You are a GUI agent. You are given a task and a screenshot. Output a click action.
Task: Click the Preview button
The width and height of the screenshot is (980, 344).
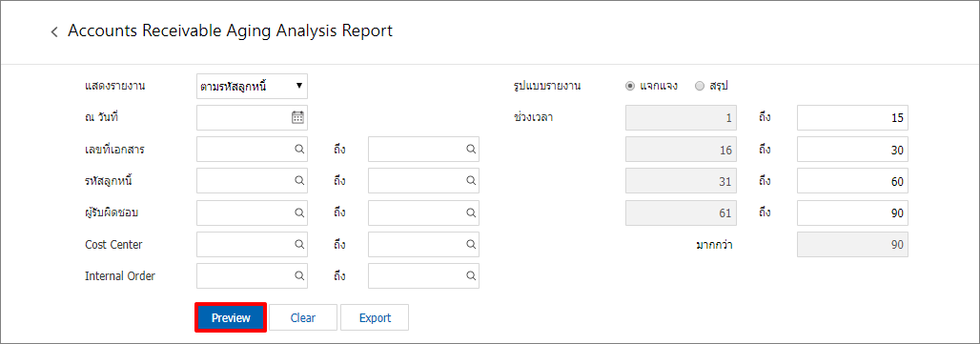[231, 317]
